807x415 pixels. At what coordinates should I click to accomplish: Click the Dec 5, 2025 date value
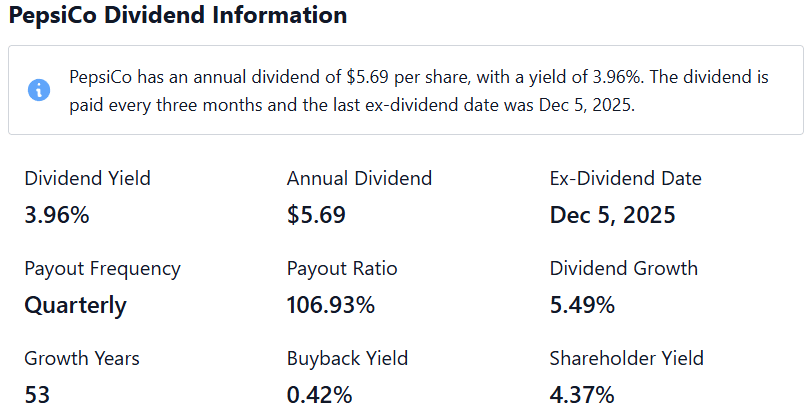[x=612, y=215]
